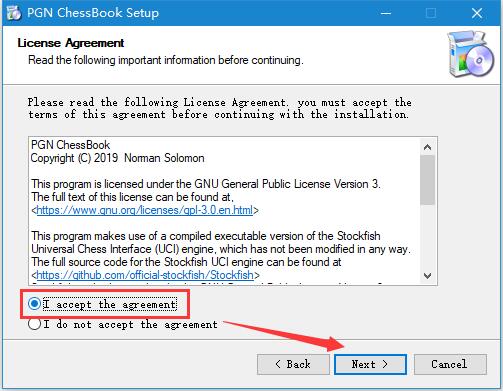503x391 pixels.
Task: Open the GitHub Stockfish repository link
Action: pos(145,275)
